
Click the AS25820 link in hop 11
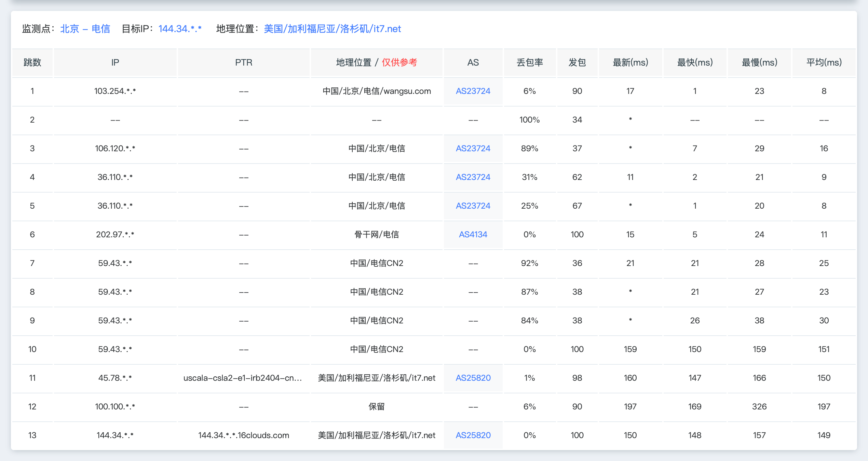click(473, 378)
